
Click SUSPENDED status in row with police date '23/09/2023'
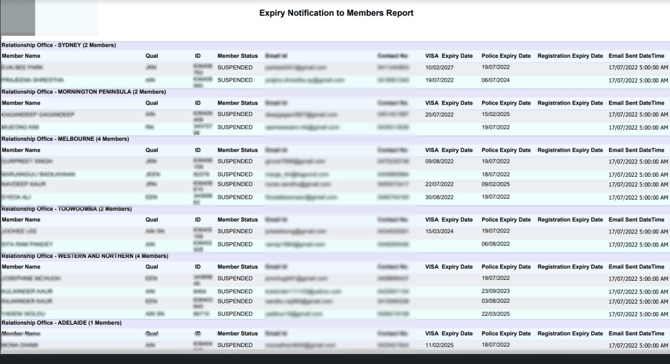click(235, 291)
